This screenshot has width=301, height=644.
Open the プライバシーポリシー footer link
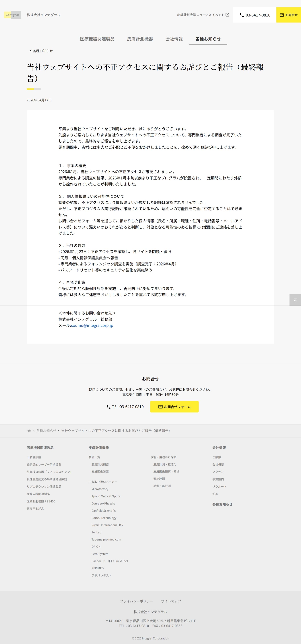click(136, 601)
